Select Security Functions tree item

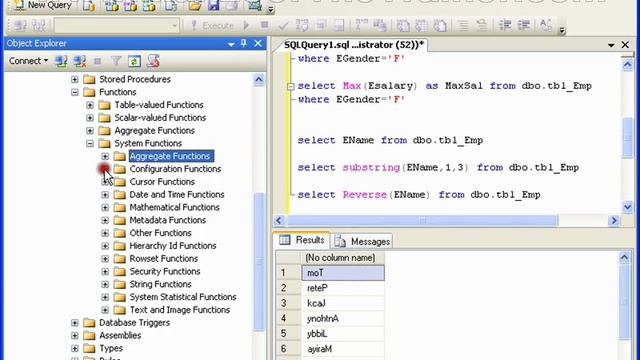[x=164, y=271]
